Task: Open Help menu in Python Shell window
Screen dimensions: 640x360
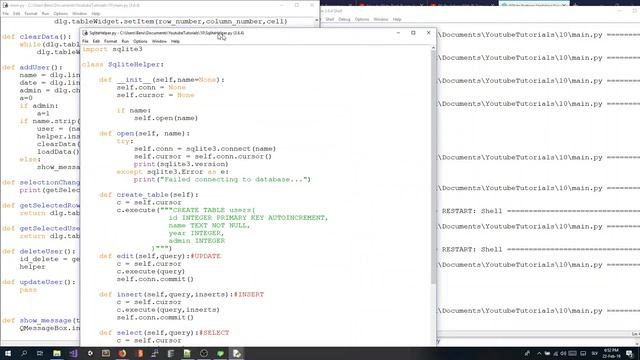Action: point(397,19)
